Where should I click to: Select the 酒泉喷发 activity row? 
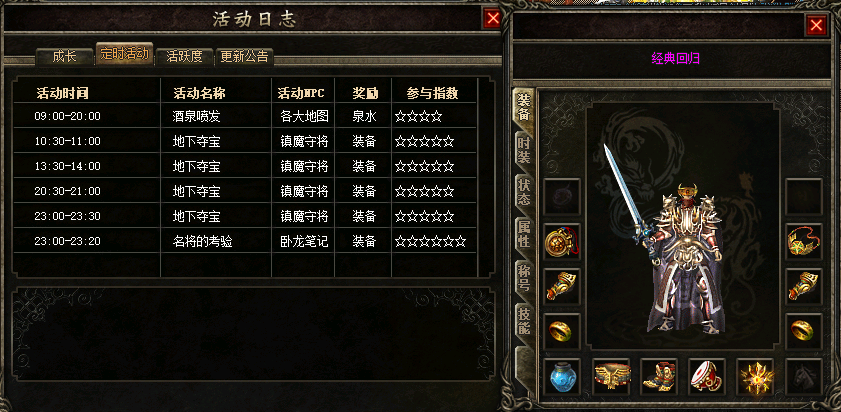point(245,116)
